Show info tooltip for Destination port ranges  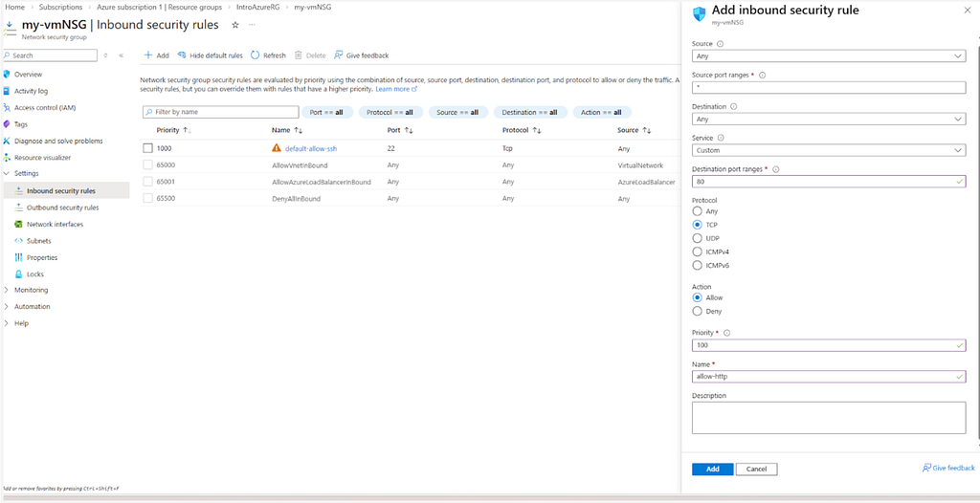pyautogui.click(x=775, y=169)
